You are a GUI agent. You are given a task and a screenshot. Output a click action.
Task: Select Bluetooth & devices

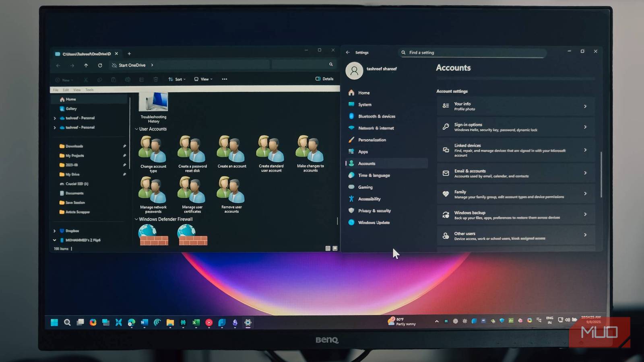click(386, 116)
